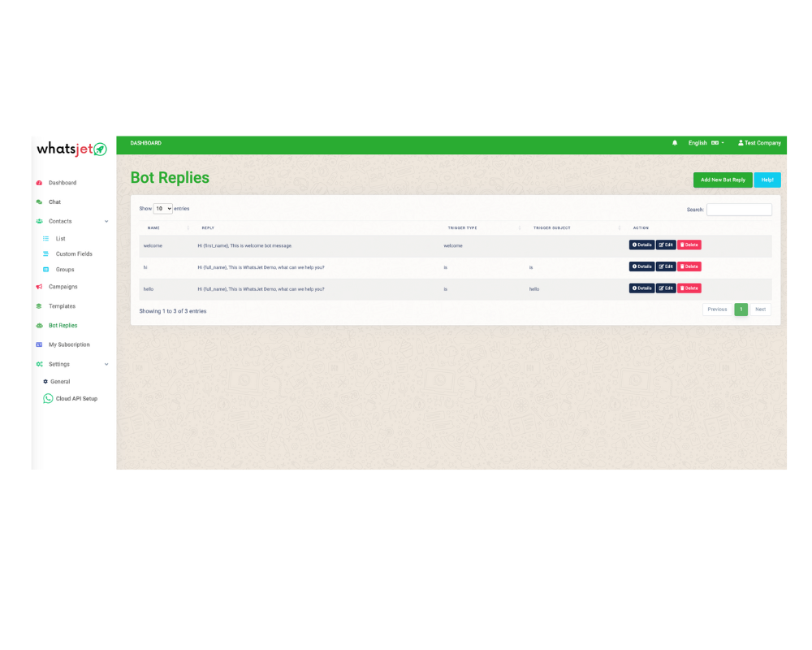This screenshot has width=812, height=650.
Task: Delete the welcome bot reply
Action: coord(689,245)
